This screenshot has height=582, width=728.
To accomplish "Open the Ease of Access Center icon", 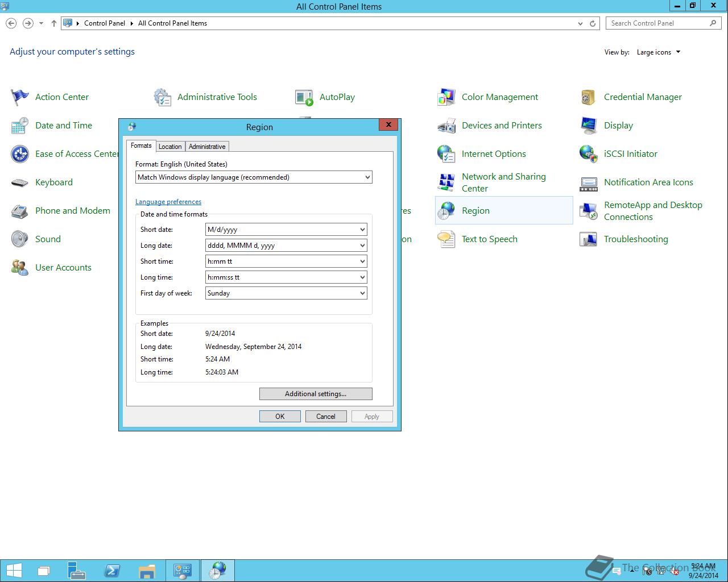I will [20, 154].
